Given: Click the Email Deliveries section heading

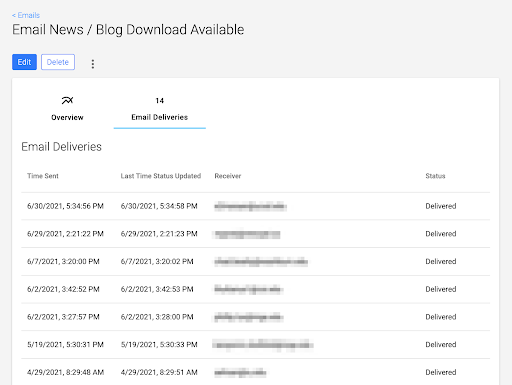Looking at the screenshot, I should (61, 147).
